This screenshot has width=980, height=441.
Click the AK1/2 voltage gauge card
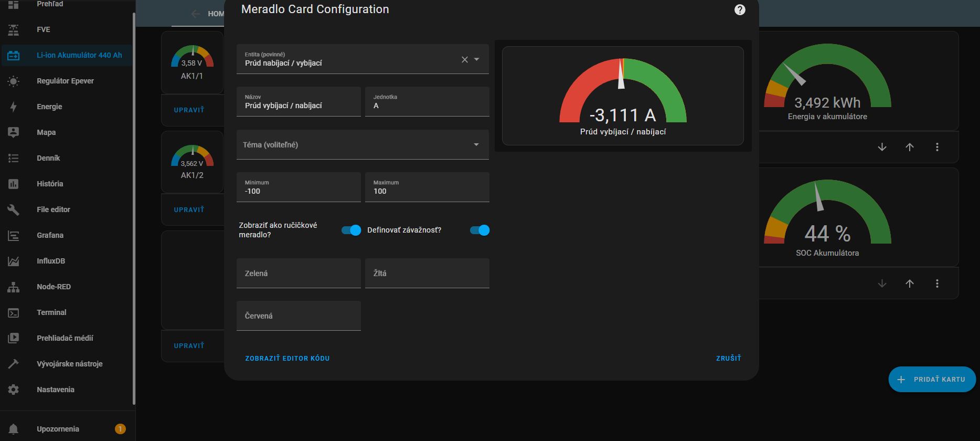192,162
